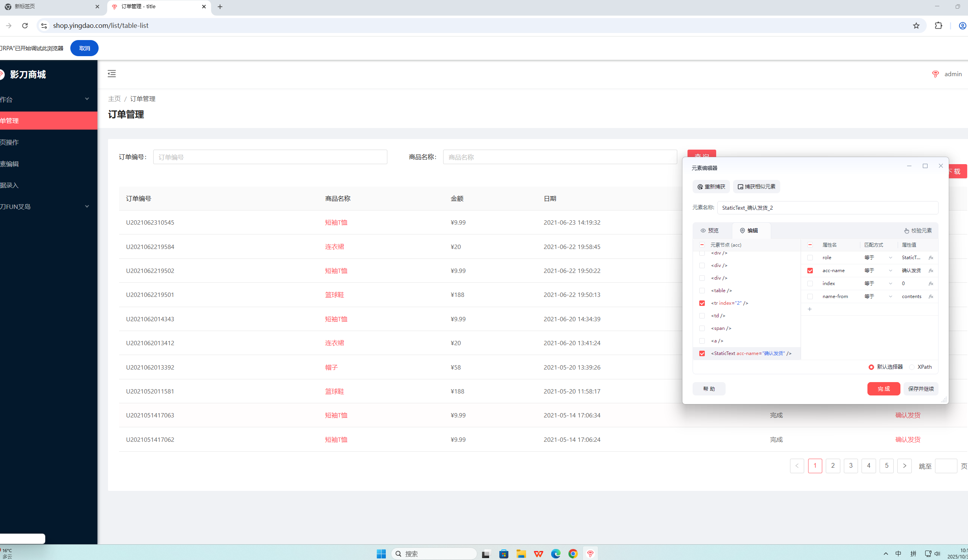This screenshot has width=968, height=560.
Task: Open the WPS Office taskbar icon
Action: tap(538, 554)
